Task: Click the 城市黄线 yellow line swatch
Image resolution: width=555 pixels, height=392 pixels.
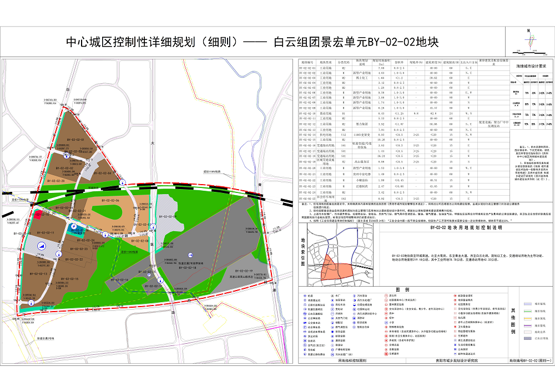Action: pos(528,318)
